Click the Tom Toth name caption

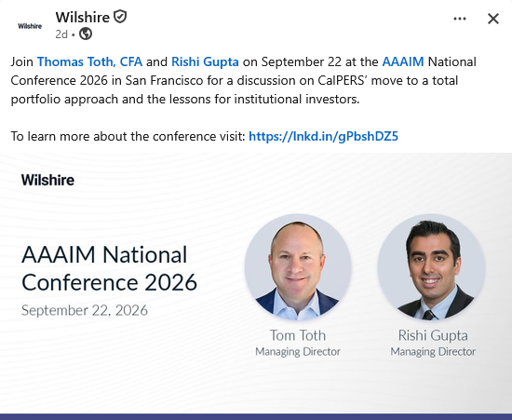click(298, 335)
